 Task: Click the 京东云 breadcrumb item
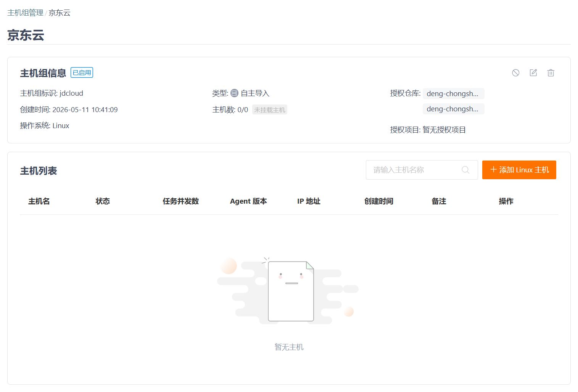60,13
